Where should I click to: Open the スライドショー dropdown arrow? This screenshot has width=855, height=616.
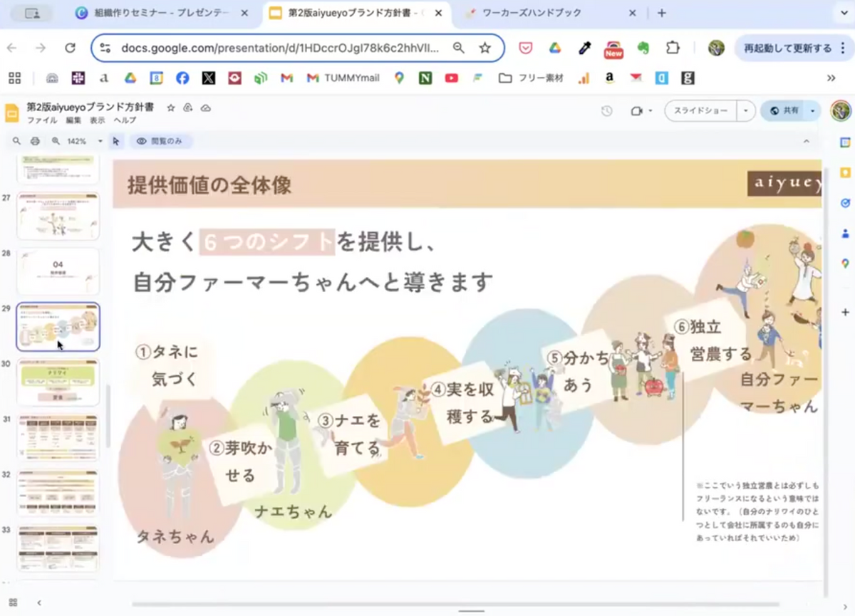coord(745,111)
